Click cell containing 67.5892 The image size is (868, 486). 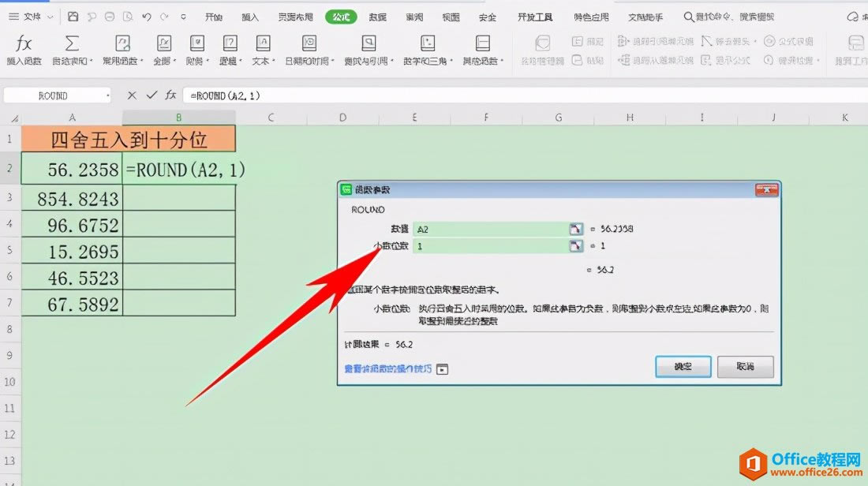(x=72, y=303)
